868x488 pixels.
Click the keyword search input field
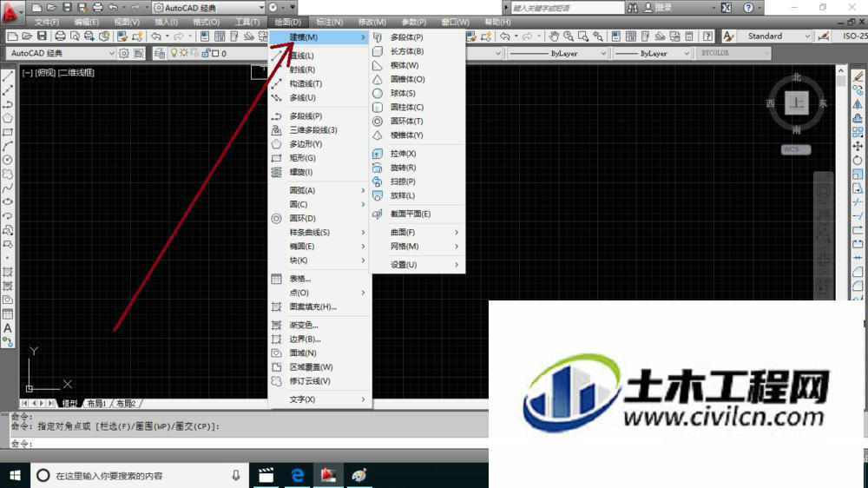click(x=566, y=8)
